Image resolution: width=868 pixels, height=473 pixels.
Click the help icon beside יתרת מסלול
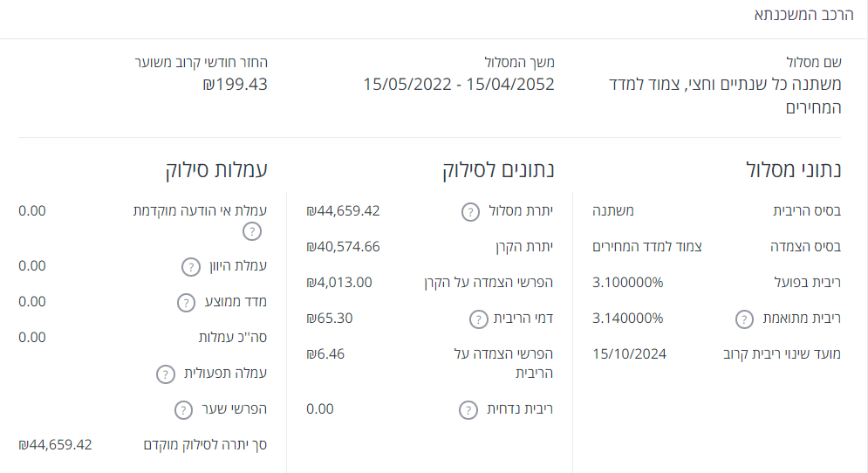(x=470, y=211)
